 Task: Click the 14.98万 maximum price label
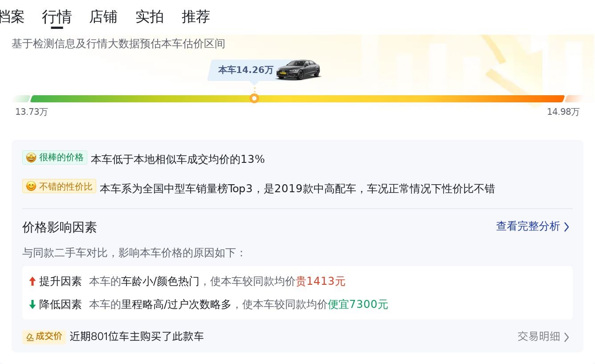563,112
